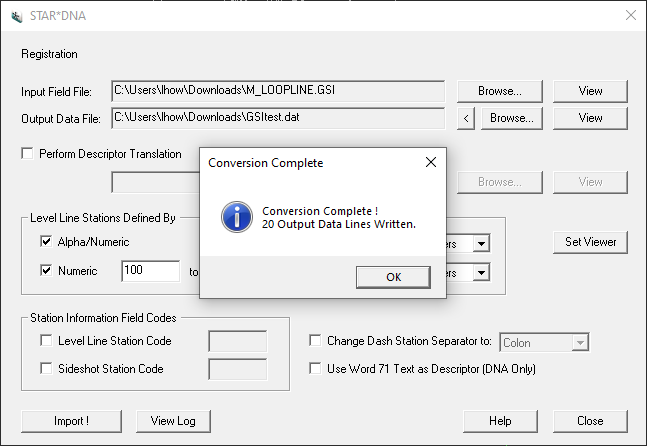Enable Perform Descriptor Translation checkbox

27,154
